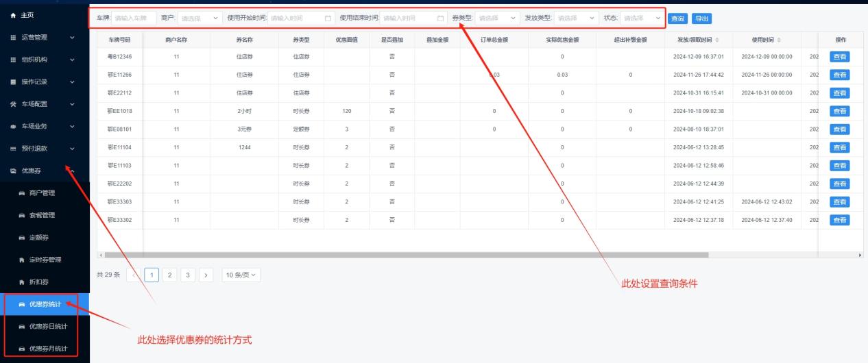Click 查看 for row 鄂E08101

(839, 129)
